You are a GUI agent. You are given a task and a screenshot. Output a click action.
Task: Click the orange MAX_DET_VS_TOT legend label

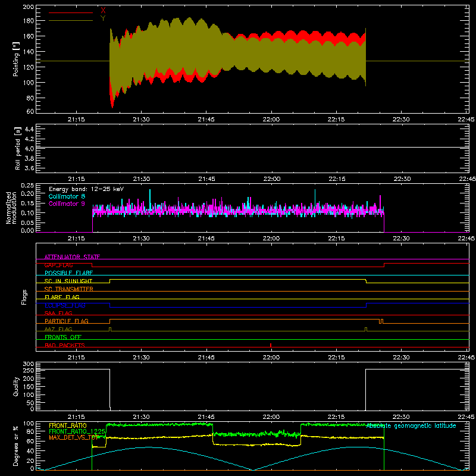pos(74,437)
